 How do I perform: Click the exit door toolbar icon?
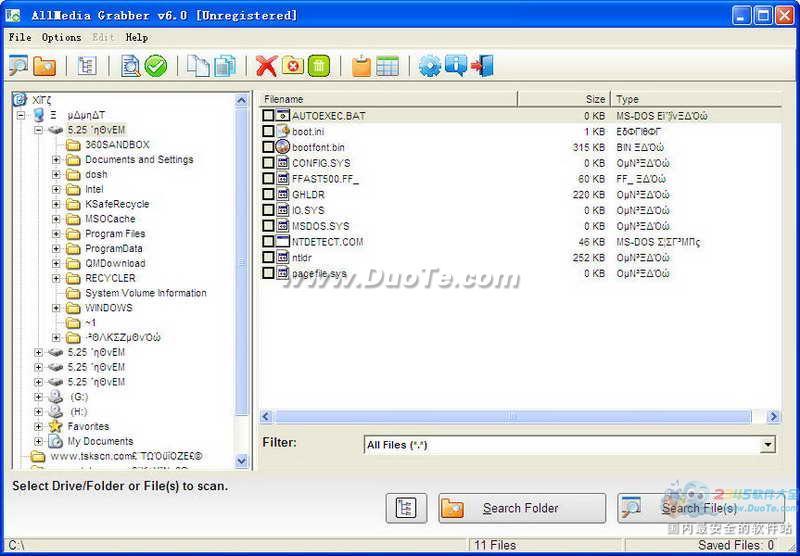pyautogui.click(x=482, y=66)
